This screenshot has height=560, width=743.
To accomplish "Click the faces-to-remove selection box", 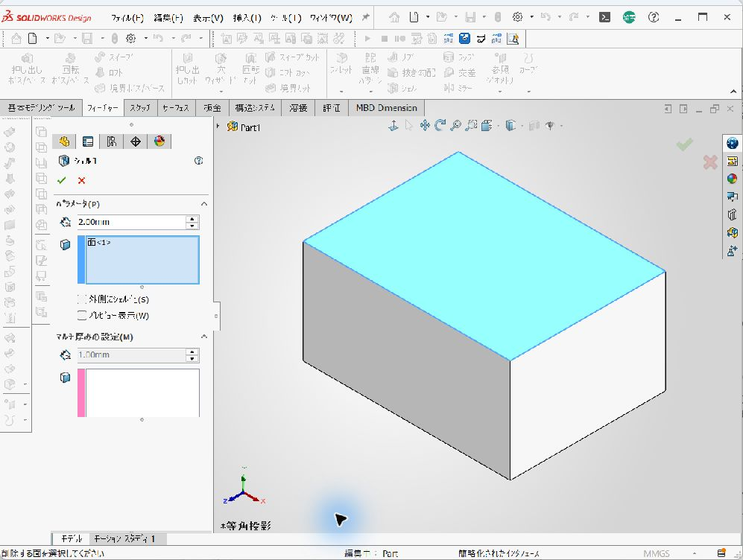I will (142, 260).
